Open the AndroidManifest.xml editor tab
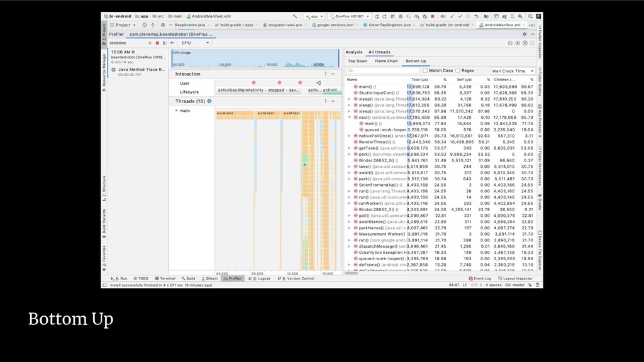This screenshot has width=644, height=362. pos(502,25)
